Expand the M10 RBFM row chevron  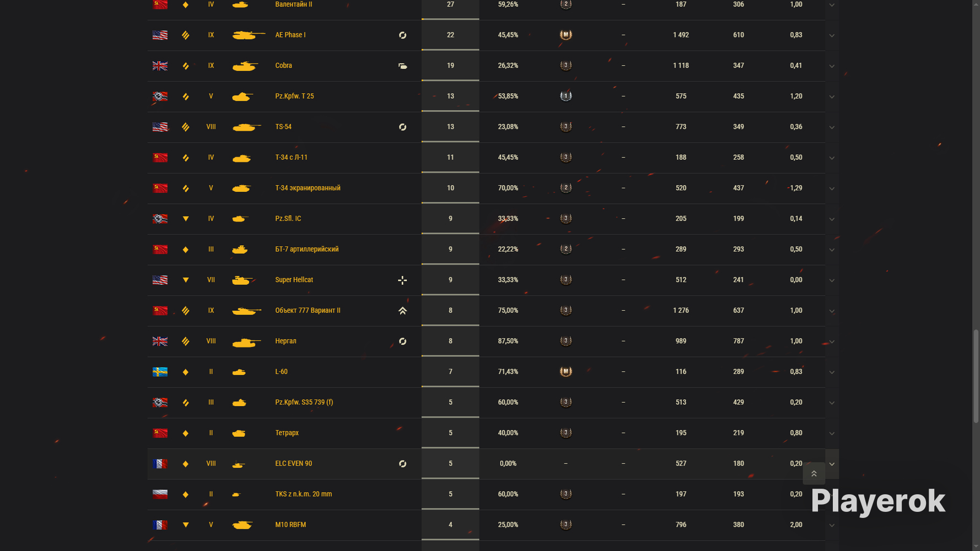(832, 526)
